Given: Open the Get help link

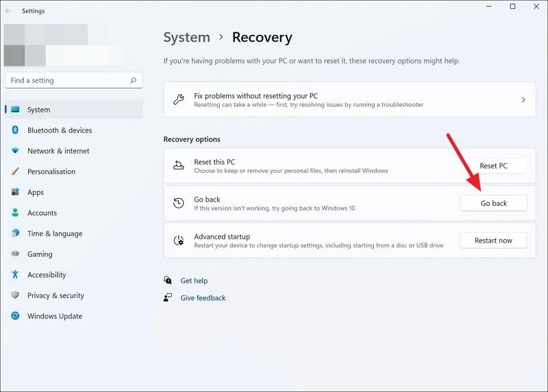Looking at the screenshot, I should click(194, 281).
